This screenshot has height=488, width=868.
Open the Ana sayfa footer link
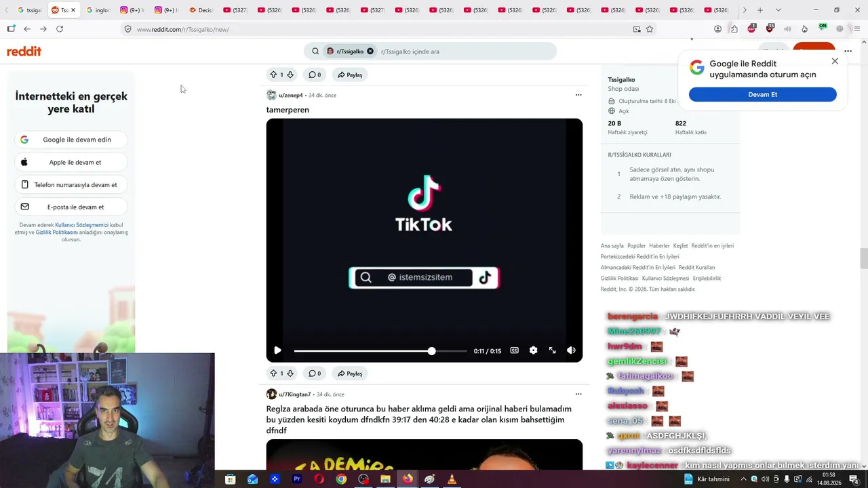(x=612, y=246)
